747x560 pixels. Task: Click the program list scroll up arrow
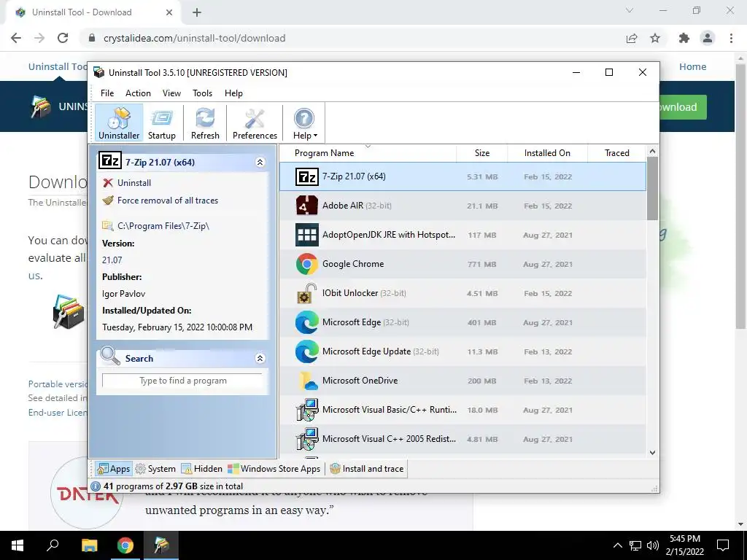[x=653, y=151]
